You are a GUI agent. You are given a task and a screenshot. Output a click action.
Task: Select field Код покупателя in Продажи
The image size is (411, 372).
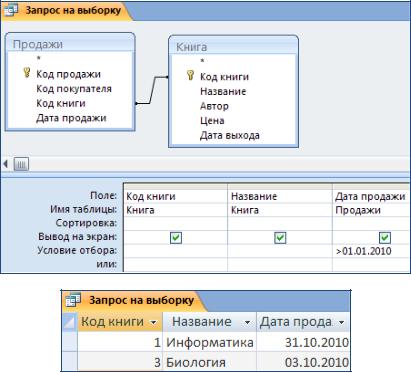click(x=74, y=89)
